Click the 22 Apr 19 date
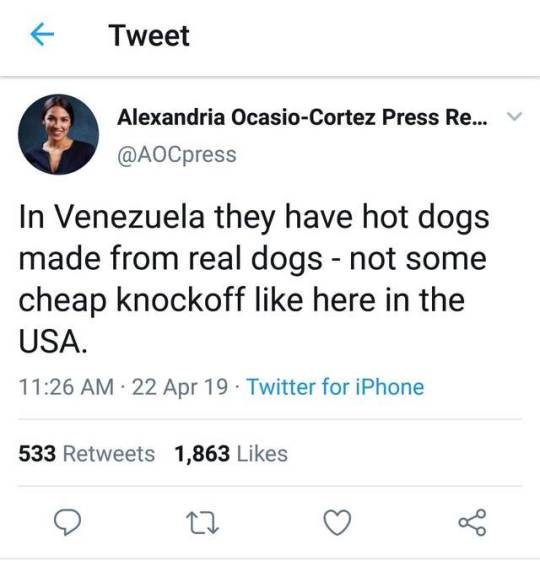This screenshot has width=540, height=561. point(180,387)
